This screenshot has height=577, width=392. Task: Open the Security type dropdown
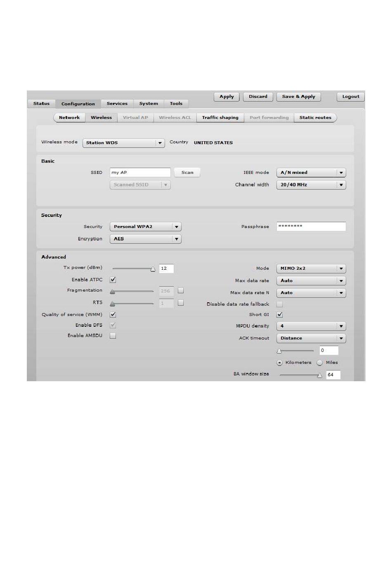(145, 227)
